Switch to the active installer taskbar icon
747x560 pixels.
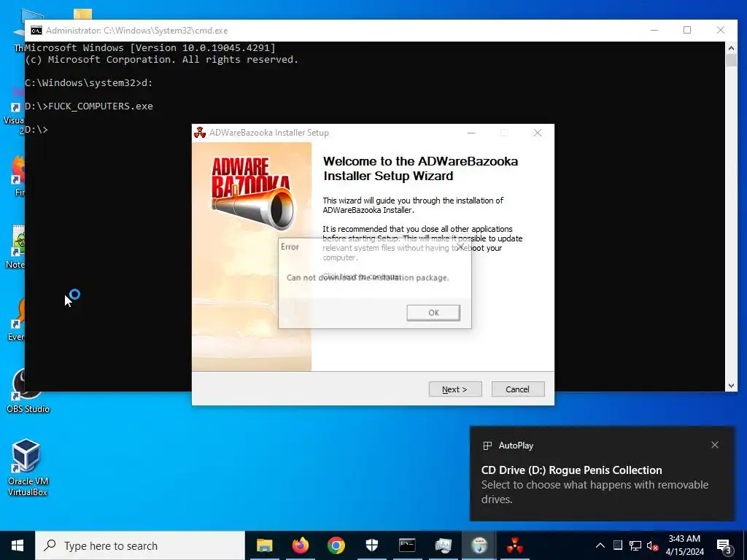point(479,545)
